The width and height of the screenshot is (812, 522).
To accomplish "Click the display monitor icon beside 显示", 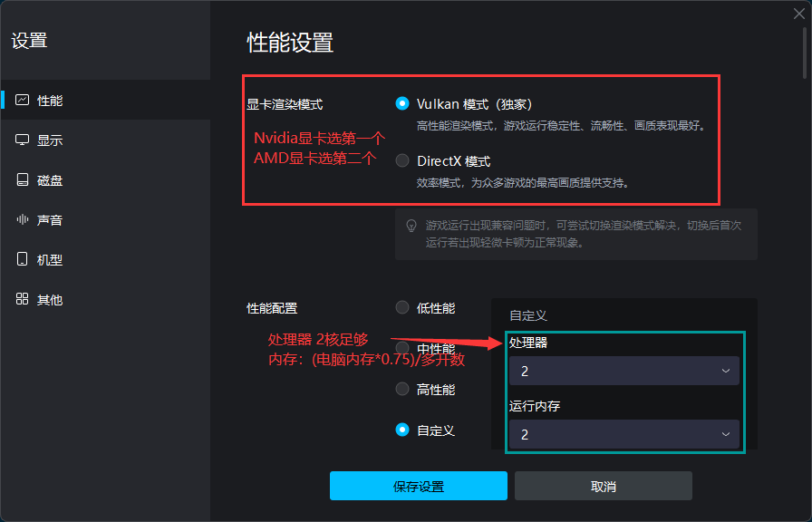I will click(23, 140).
